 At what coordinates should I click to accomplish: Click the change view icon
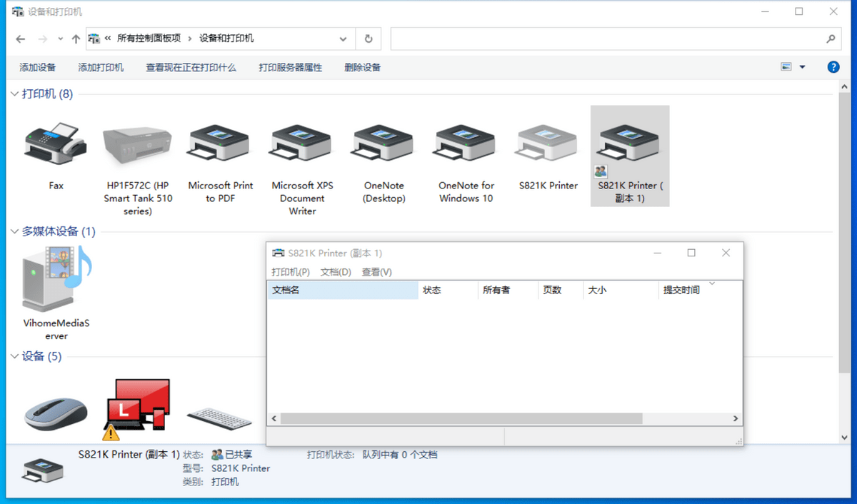pos(786,67)
